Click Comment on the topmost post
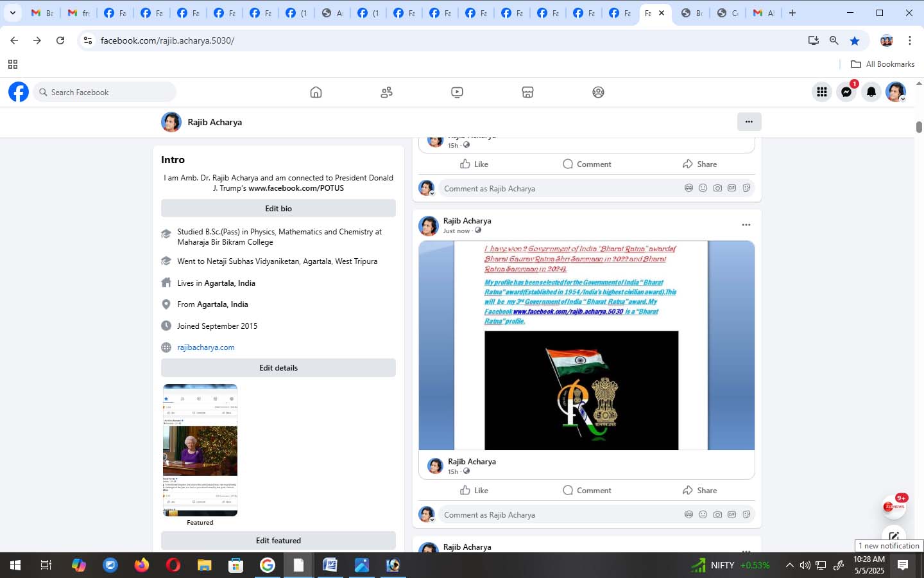The width and height of the screenshot is (924, 578). [x=586, y=164]
